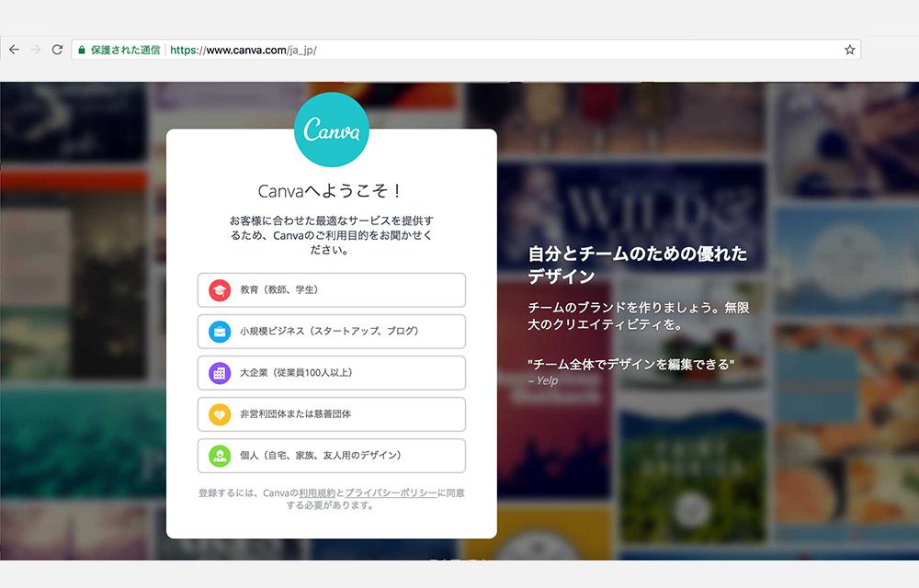Click the green person icon
Screen dimensions: 919x588
(220, 456)
